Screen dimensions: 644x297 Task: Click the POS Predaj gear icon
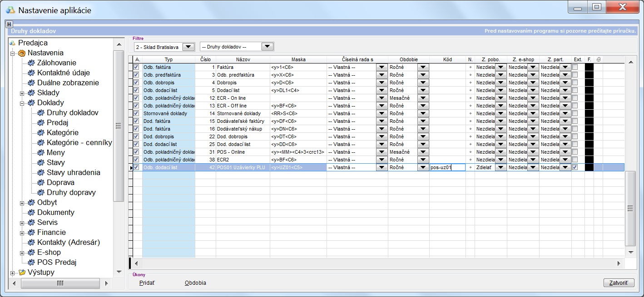point(31,263)
